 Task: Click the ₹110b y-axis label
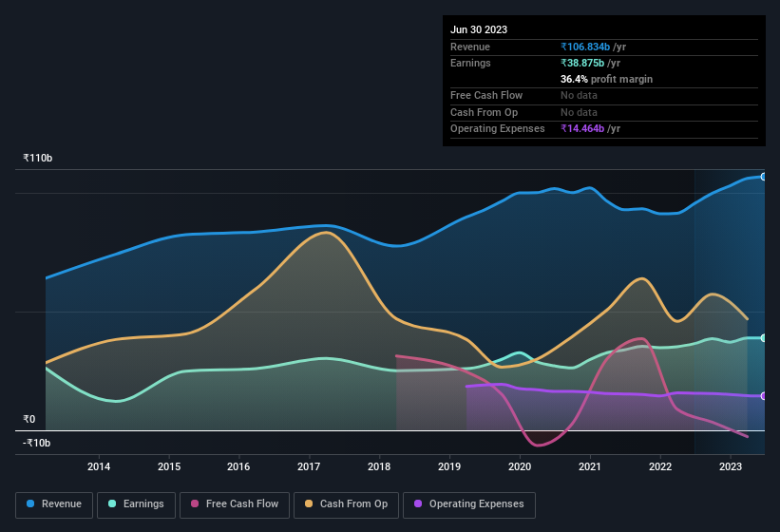pos(37,158)
